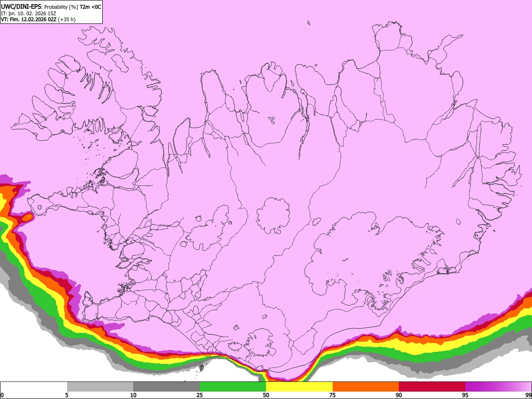
Task: Click the orange 75–90% legend swatch
Action: click(x=366, y=387)
